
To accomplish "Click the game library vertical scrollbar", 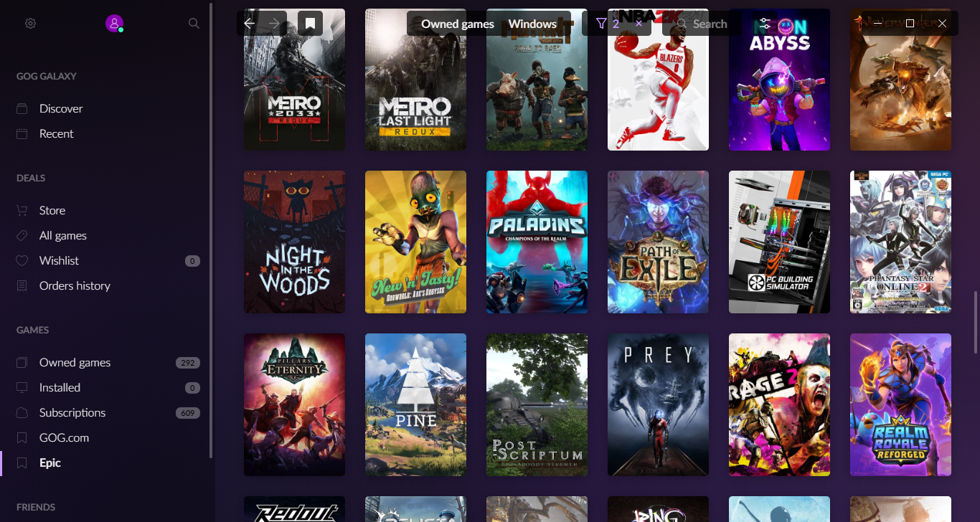I will 975,321.
